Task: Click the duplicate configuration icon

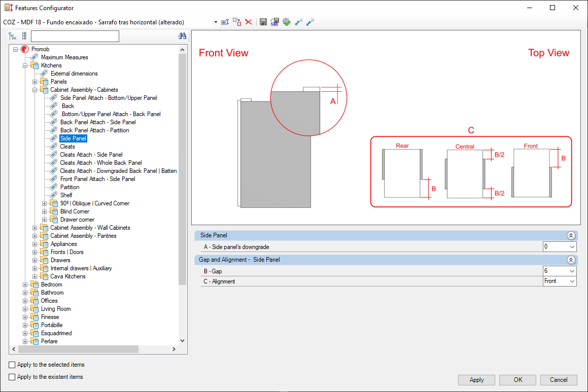Action: (237, 22)
